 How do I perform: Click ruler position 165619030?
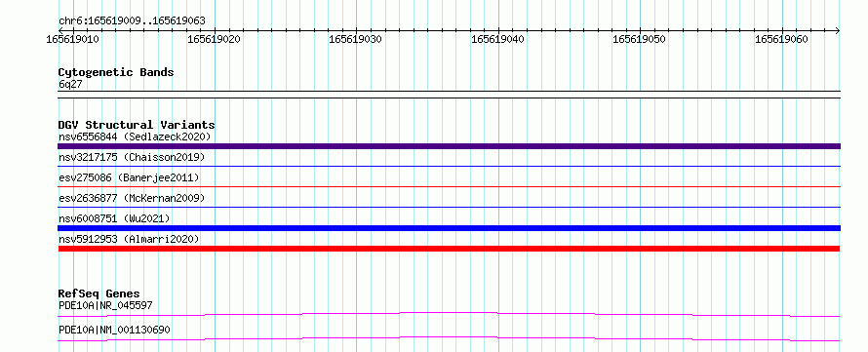click(355, 40)
